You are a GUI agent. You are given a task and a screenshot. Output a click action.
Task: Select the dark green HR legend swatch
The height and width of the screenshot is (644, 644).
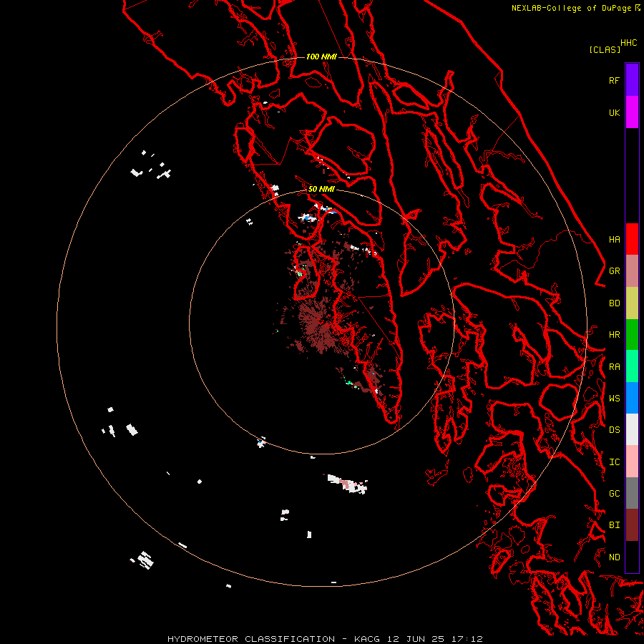pyautogui.click(x=632, y=335)
